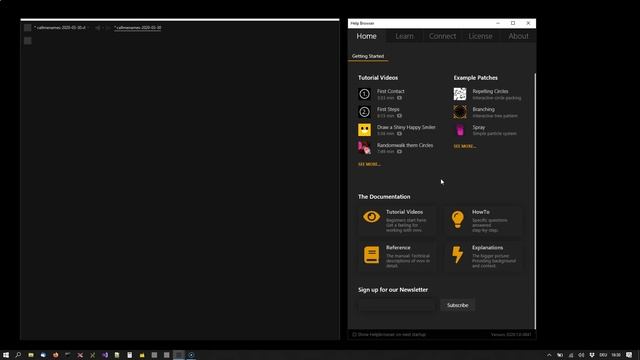Open the Visual Studio taskbar icon
The image size is (640, 360).
[105, 355]
